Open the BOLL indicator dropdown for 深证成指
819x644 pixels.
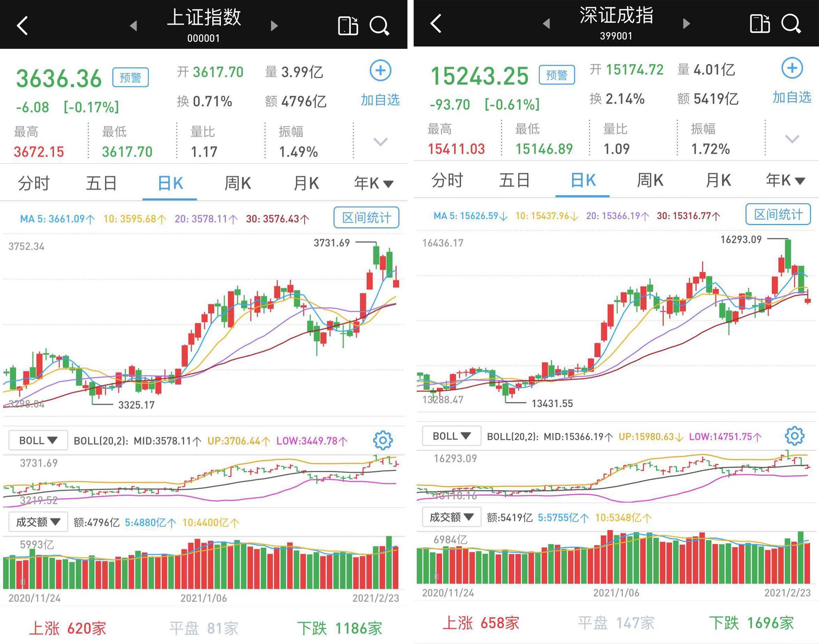pos(451,436)
